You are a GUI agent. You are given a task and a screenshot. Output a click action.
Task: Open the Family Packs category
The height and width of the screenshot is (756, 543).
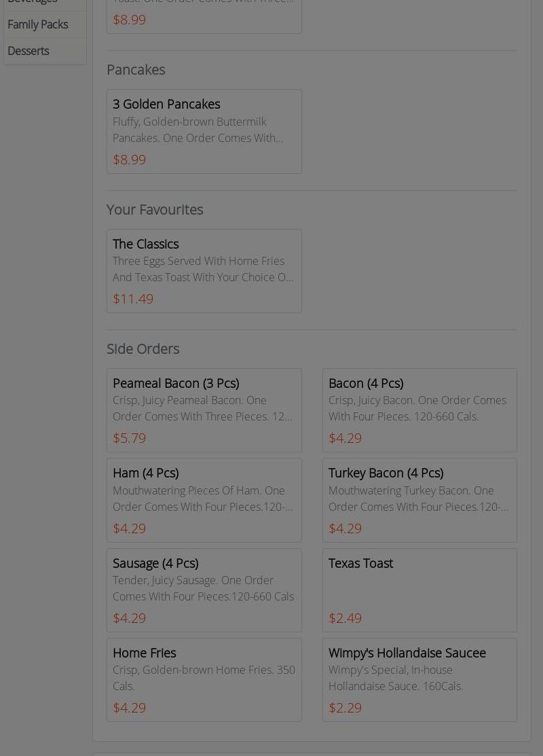pos(38,24)
